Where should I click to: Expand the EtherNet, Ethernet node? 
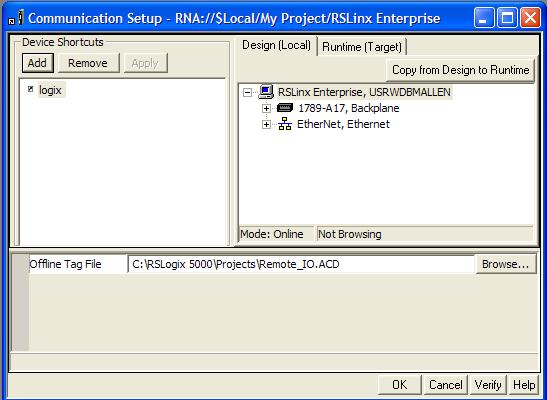(266, 124)
